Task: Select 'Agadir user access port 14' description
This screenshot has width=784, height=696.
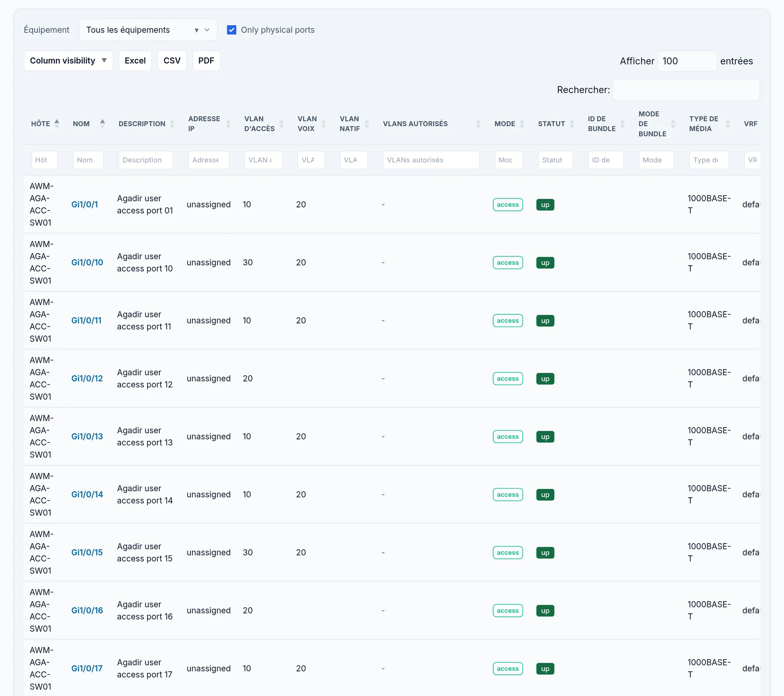Action: click(x=145, y=494)
